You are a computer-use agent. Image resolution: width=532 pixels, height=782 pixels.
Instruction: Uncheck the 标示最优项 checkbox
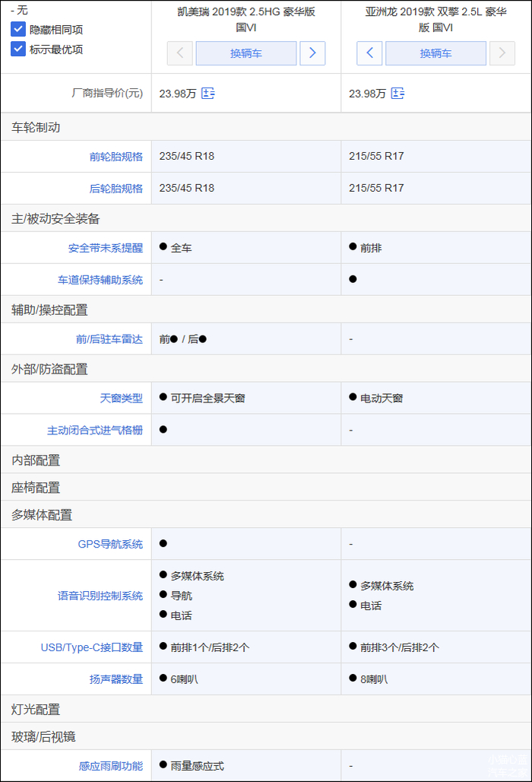(x=18, y=49)
